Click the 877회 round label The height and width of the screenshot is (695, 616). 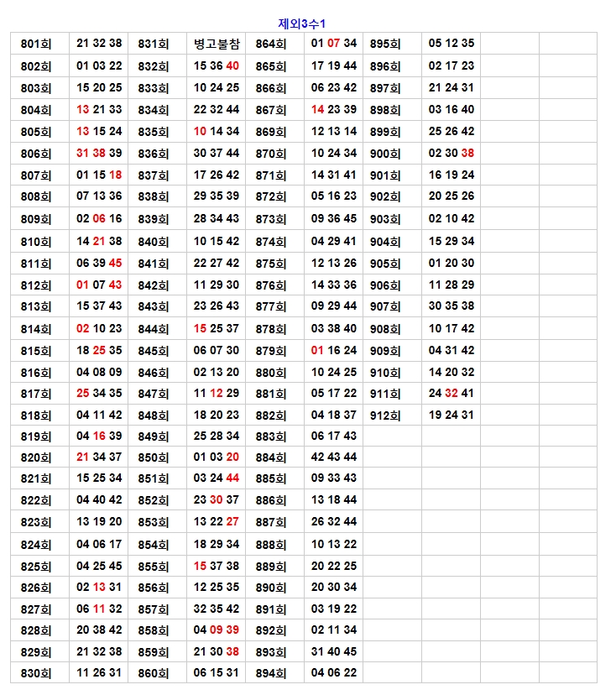(x=271, y=306)
